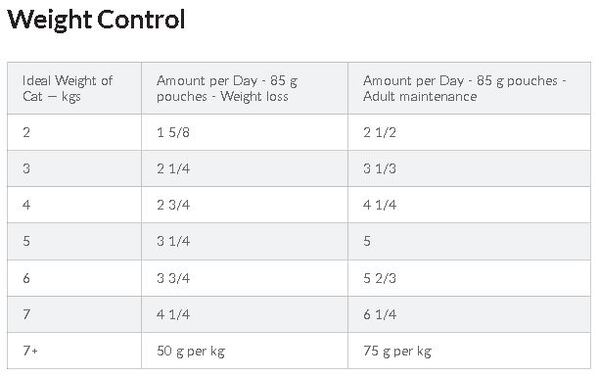Screen dimensions: 599x377
Task: Click the Weight Control heading
Action: 96,19
